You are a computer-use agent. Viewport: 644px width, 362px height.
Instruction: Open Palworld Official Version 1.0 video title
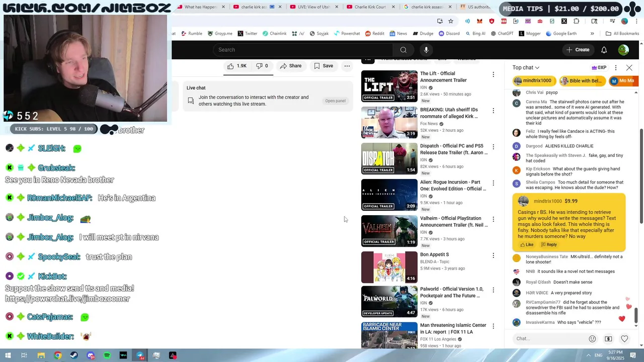[x=452, y=293]
